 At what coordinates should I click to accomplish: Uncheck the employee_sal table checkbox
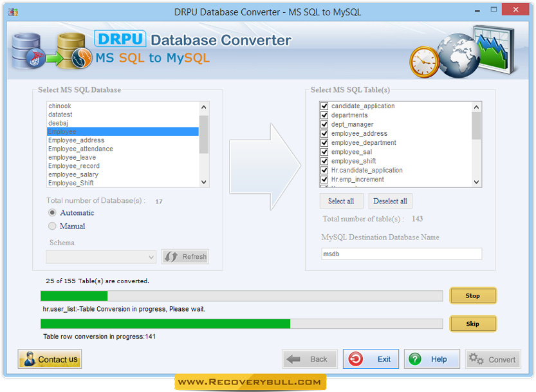324,152
